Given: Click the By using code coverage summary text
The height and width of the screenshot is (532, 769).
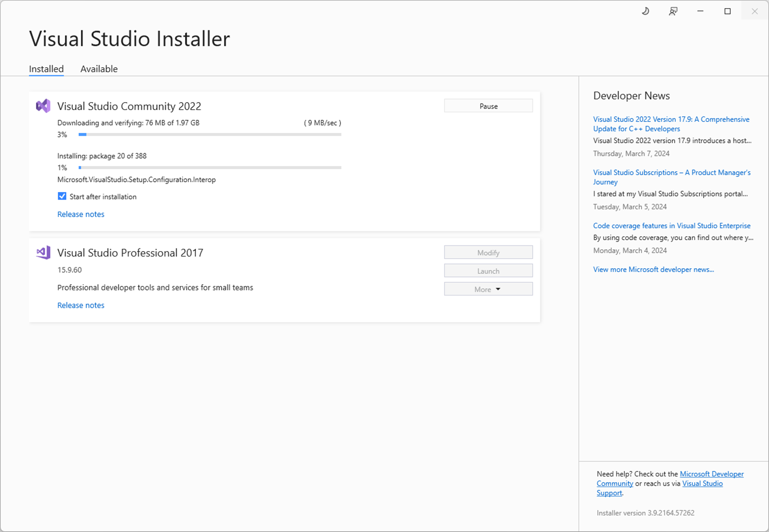Looking at the screenshot, I should click(673, 237).
